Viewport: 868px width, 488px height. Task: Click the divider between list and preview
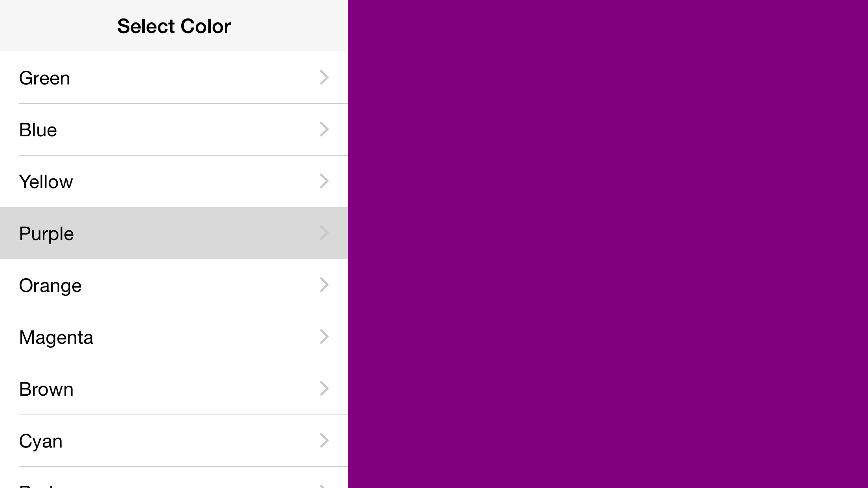pos(348,244)
